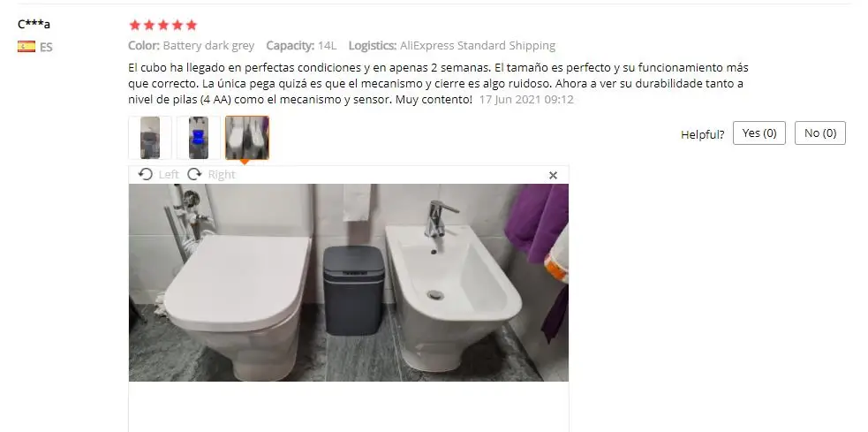This screenshot has height=432, width=868.
Task: Rotate the review image left
Action: pos(158,174)
